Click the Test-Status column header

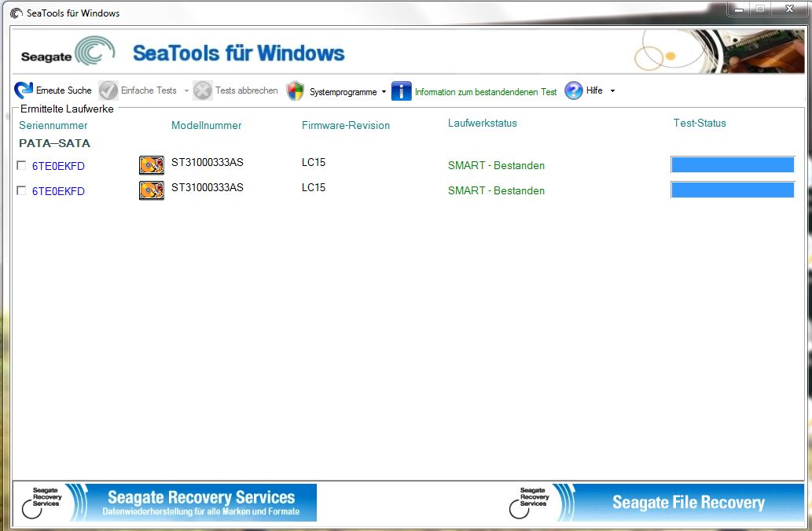click(x=700, y=124)
